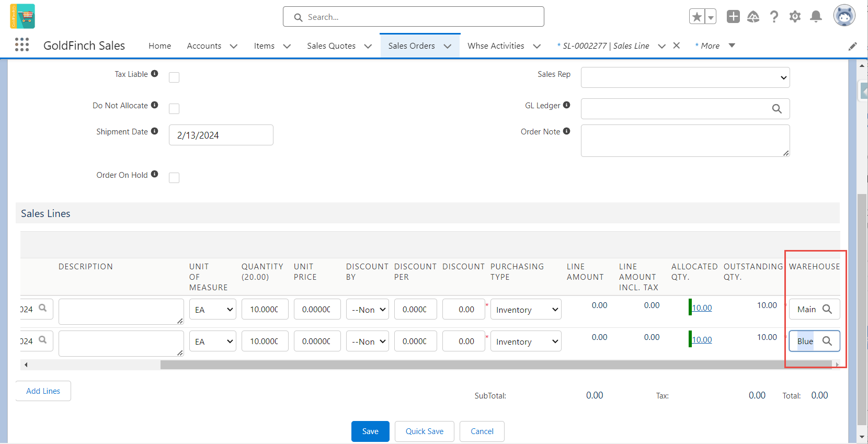Click the sales lines horizontal scrollbar
This screenshot has height=444, width=868.
(496, 365)
